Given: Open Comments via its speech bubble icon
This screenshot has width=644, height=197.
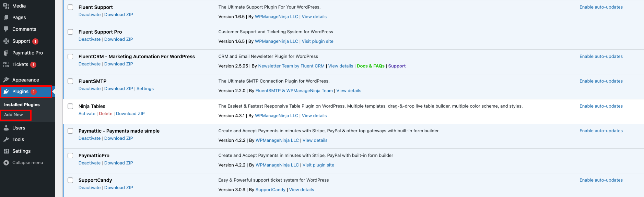Looking at the screenshot, I should pos(6,29).
